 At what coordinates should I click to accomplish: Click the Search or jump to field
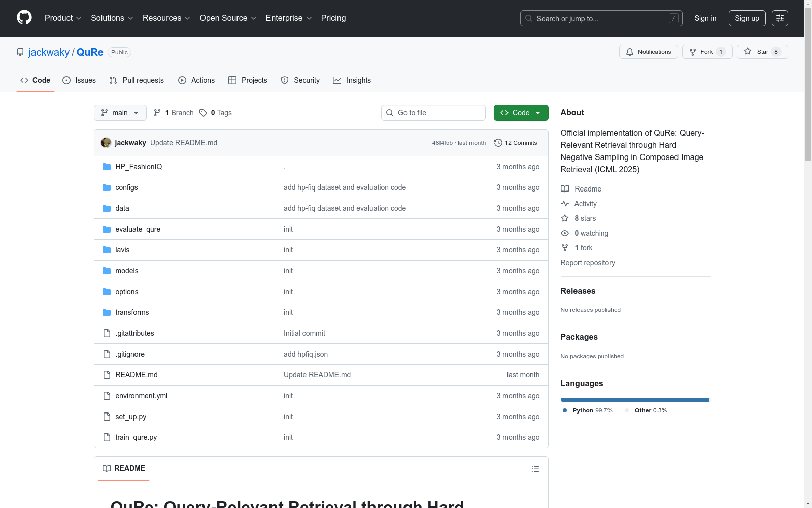(x=601, y=18)
